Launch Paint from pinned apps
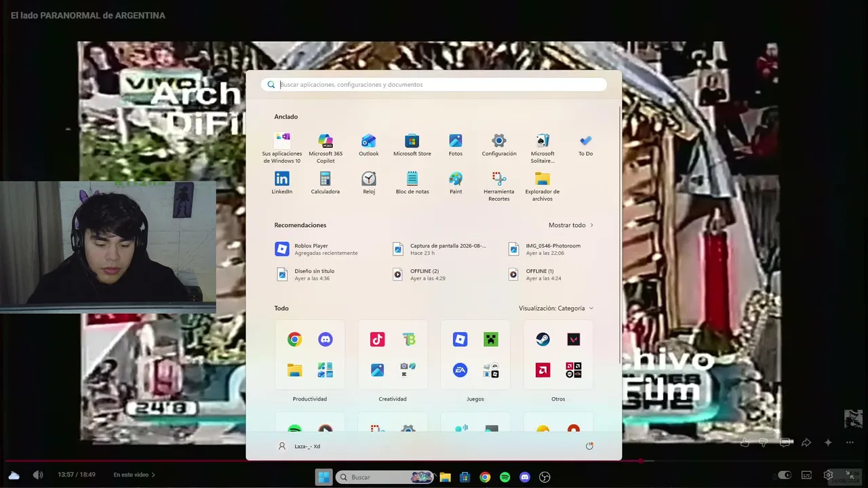Screen dimensions: 868x488 [456, 183]
